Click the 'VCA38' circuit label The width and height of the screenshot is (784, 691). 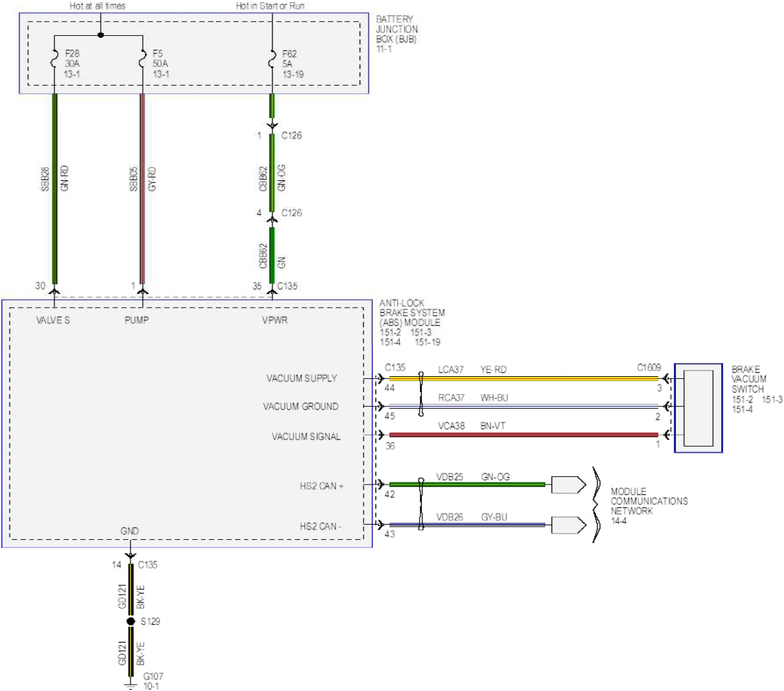click(451, 426)
